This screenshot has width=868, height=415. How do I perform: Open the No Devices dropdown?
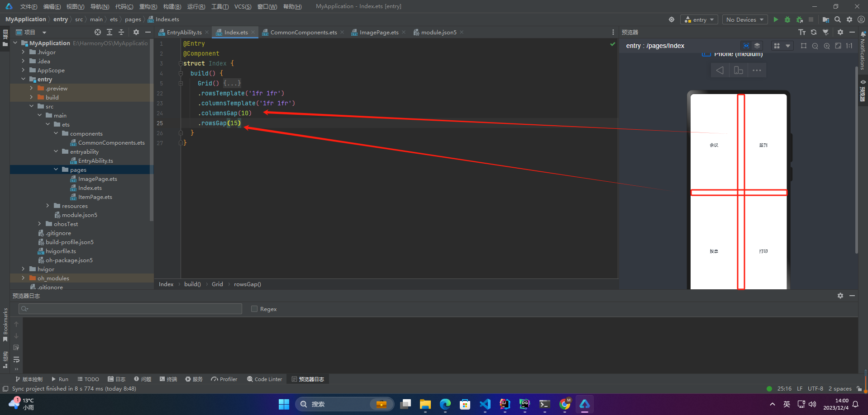tap(745, 19)
